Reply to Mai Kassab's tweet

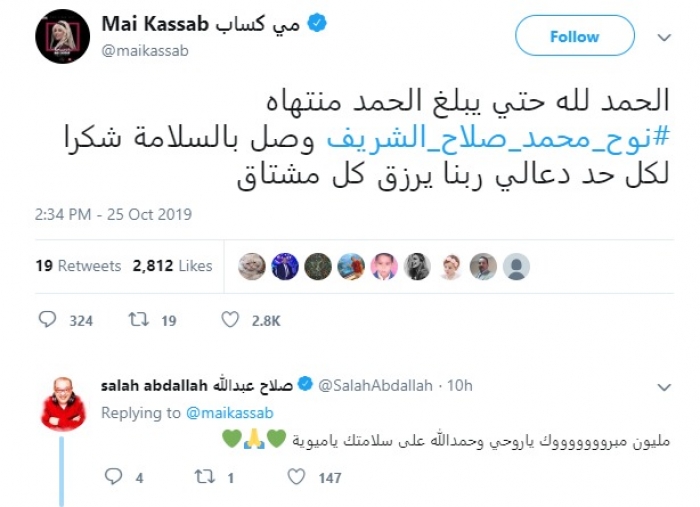[48, 320]
